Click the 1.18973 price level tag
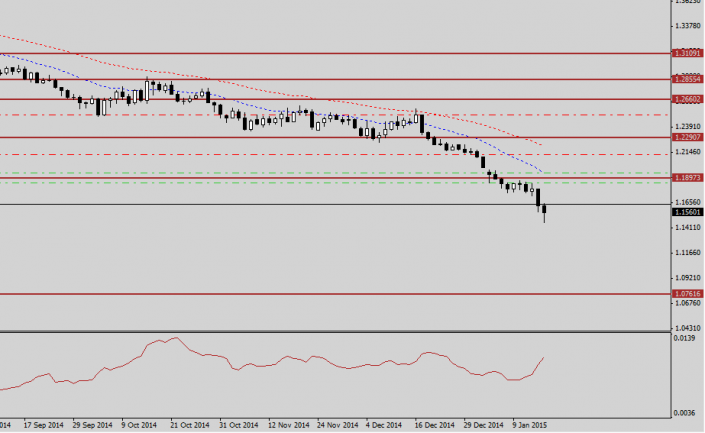 pos(686,177)
